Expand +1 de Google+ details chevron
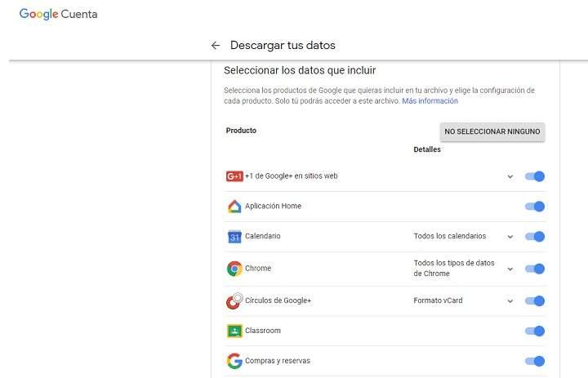 (x=510, y=176)
